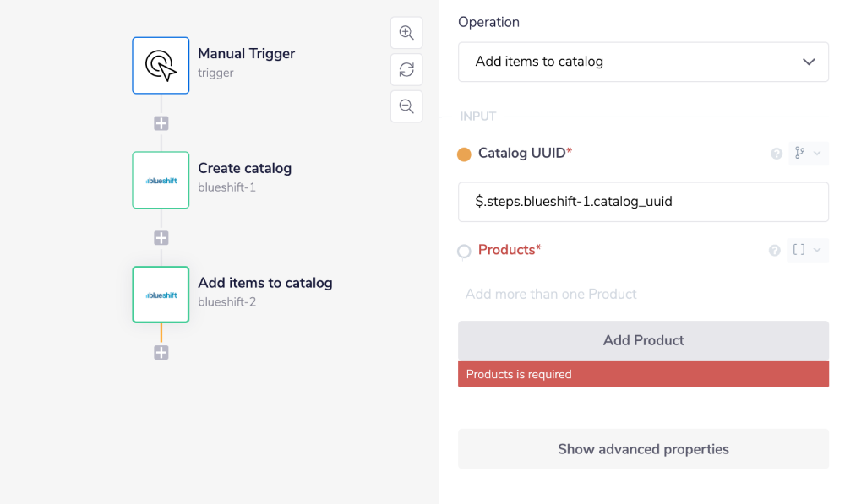Select the Manual Trigger step icon
Image resolution: width=845 pixels, height=504 pixels.
pos(161,65)
